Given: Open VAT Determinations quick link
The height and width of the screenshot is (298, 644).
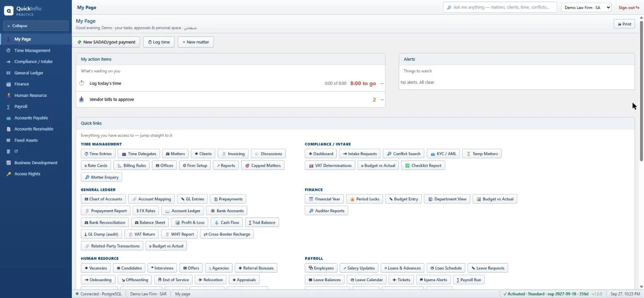Looking at the screenshot, I should click(x=330, y=166).
